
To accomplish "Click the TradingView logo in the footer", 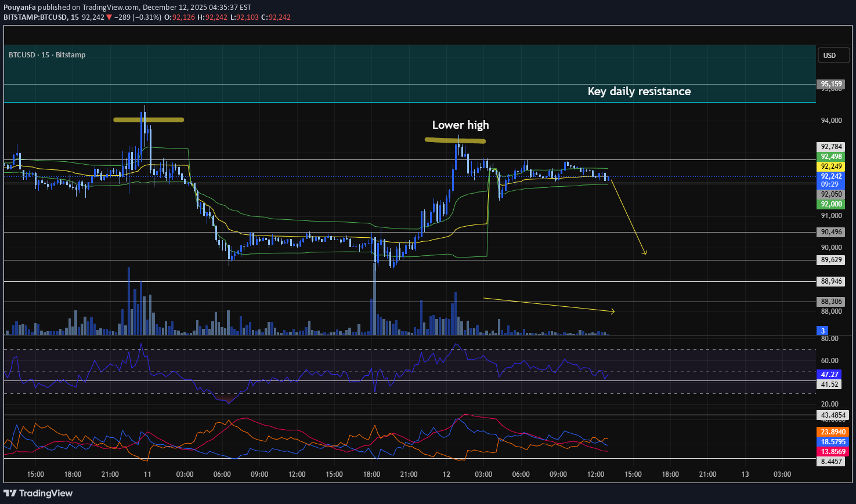I will 38,493.
